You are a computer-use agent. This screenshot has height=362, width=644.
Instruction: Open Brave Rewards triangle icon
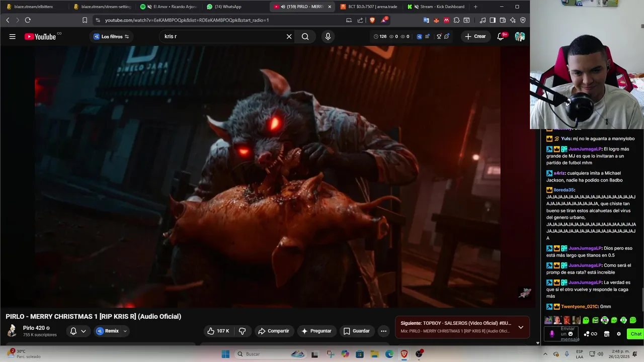click(x=385, y=20)
